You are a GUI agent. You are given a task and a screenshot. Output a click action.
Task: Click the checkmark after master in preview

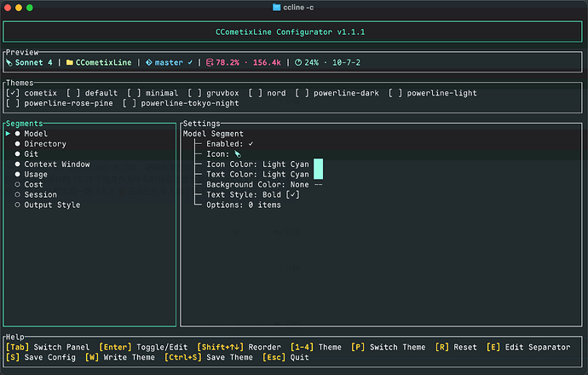coord(190,62)
